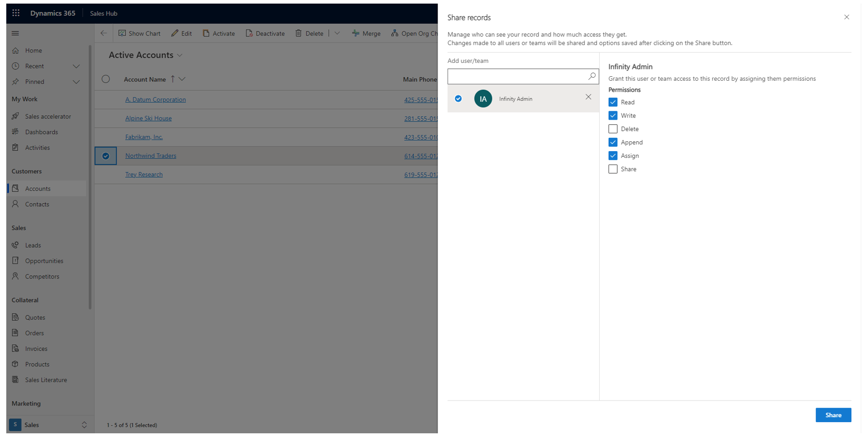The width and height of the screenshot is (868, 436).
Task: Uncheck the Read permission checkbox
Action: 613,102
